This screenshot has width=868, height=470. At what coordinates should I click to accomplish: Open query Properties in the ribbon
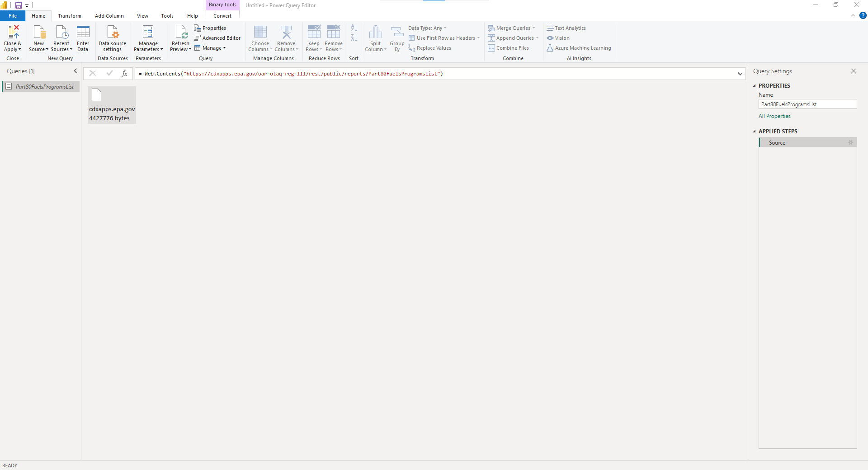coord(210,28)
